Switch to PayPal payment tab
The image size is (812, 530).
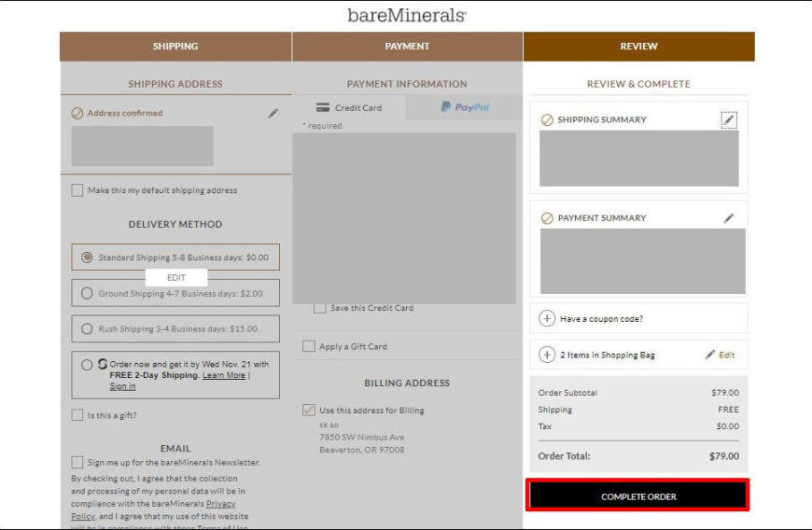click(465, 107)
